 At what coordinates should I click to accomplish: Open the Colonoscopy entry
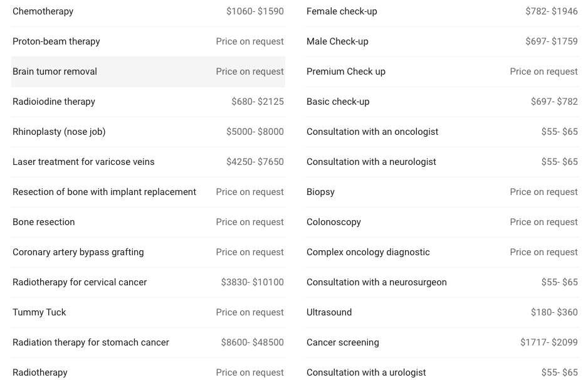pyautogui.click(x=442, y=222)
